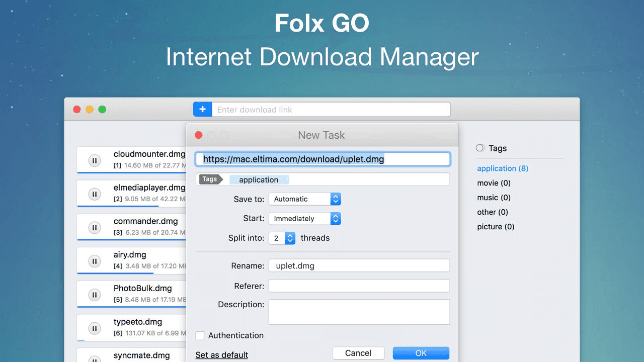Screen dimensions: 644x362
Task: Close the New Task dialog
Action: click(x=199, y=135)
